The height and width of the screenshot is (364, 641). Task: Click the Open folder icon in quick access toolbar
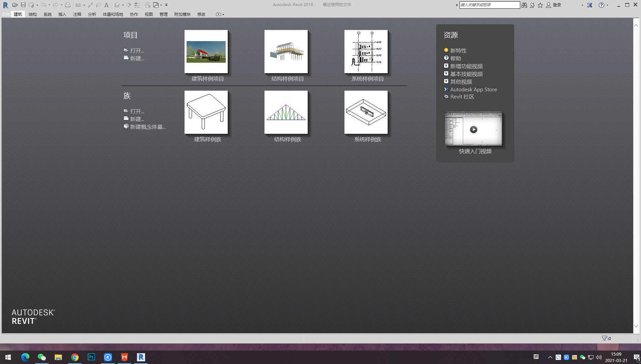15,5
